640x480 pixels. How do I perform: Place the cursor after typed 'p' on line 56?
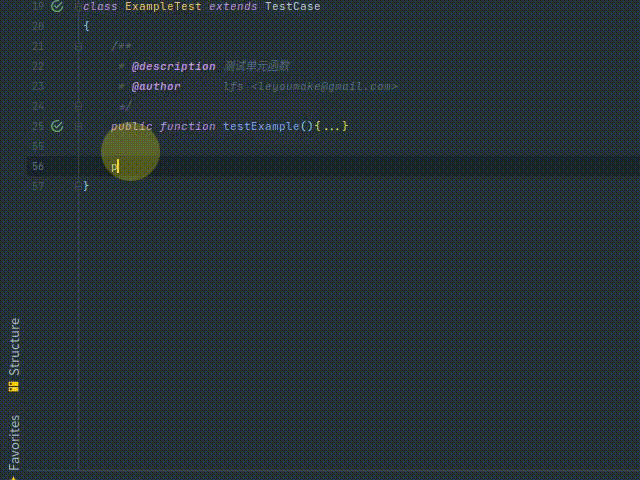click(x=119, y=166)
